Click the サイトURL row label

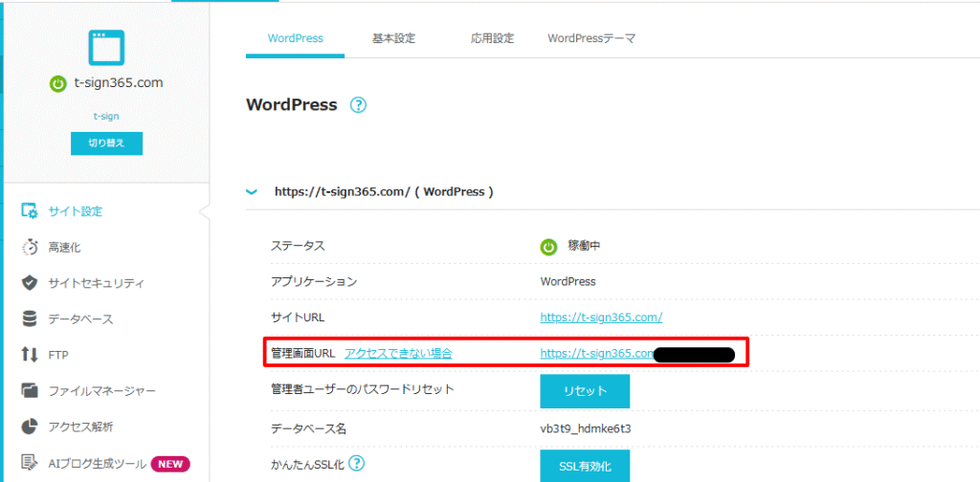coord(298,318)
